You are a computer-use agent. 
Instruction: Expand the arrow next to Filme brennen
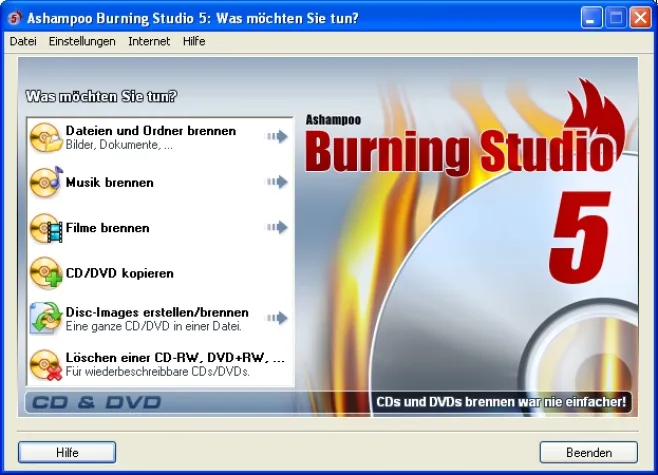click(277, 227)
